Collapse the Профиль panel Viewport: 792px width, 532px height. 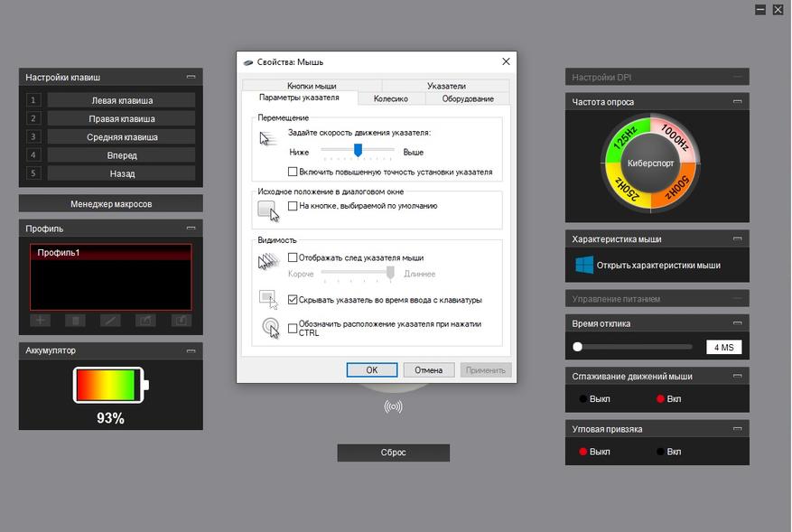pos(191,228)
